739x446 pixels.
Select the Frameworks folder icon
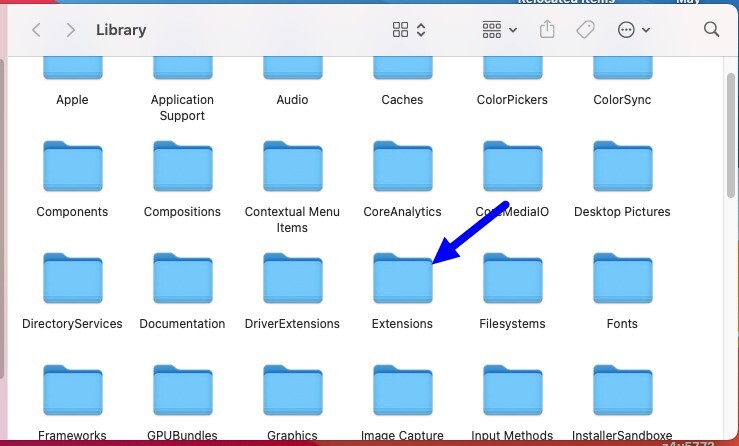pyautogui.click(x=73, y=390)
